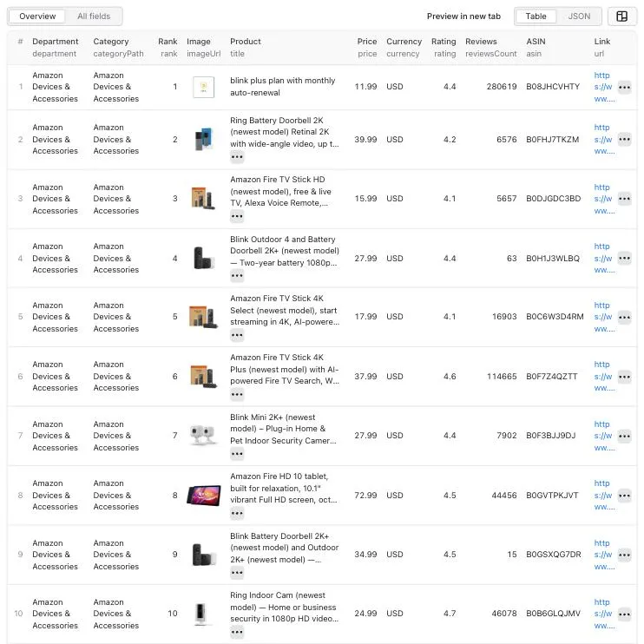Open Fire TV Stick 4K Plus thumbnail
Screen dimensions: 644x644
(203, 376)
